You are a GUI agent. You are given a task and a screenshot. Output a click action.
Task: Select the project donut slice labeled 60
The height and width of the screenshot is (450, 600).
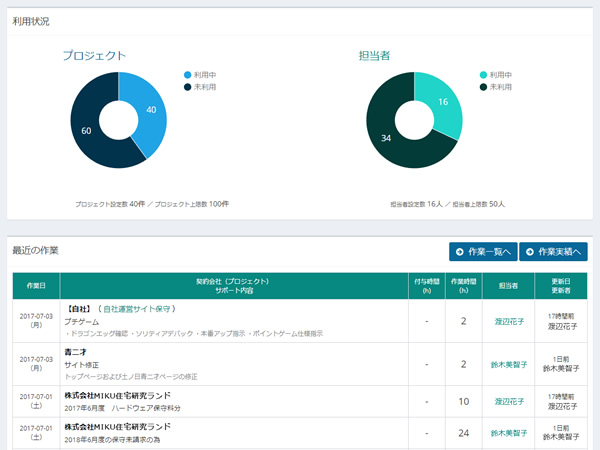click(x=88, y=130)
